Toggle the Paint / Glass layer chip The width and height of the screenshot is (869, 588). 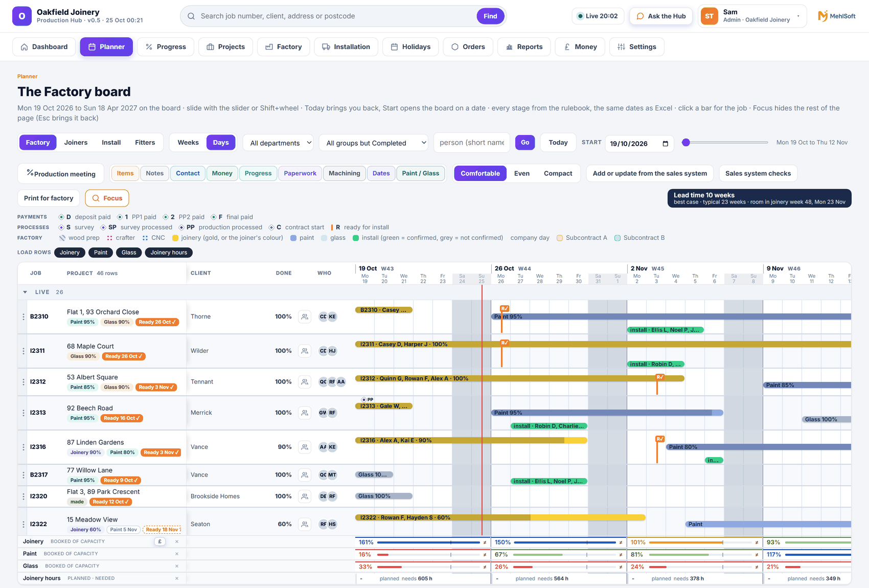[x=421, y=173]
